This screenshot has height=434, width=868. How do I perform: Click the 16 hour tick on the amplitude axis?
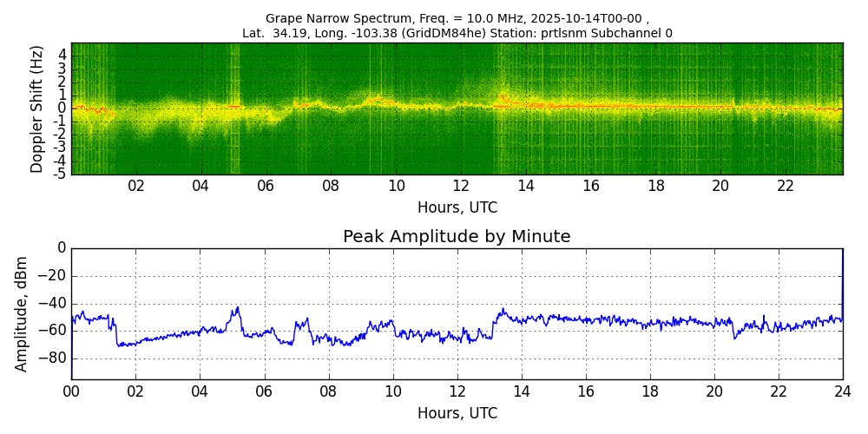[585, 391]
